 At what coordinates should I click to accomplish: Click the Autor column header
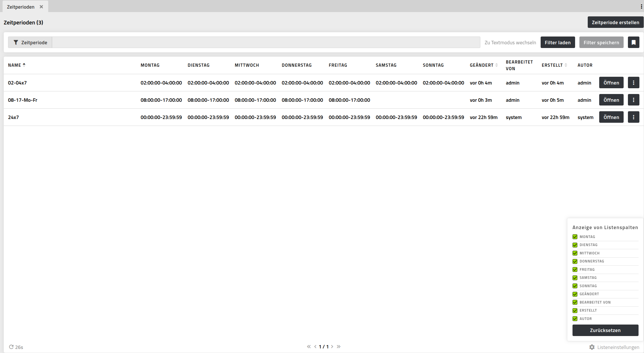coord(585,65)
